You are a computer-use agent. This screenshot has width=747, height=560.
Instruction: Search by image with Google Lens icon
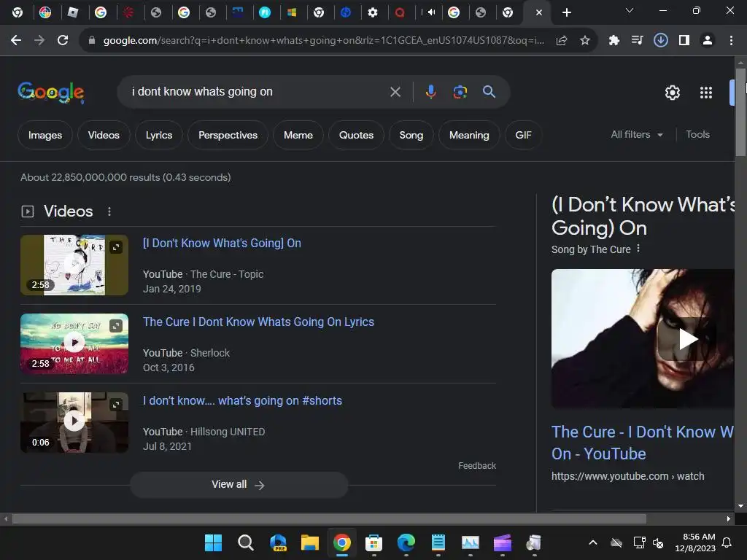click(x=460, y=92)
